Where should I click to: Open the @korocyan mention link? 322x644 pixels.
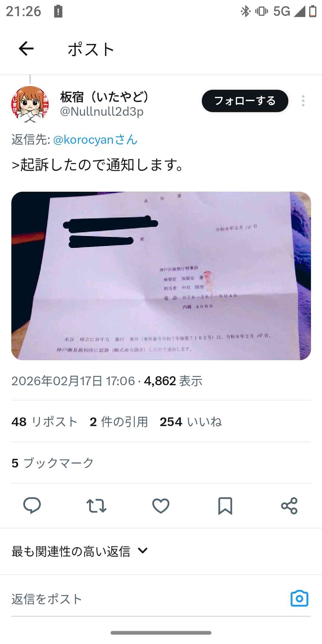[x=95, y=140]
